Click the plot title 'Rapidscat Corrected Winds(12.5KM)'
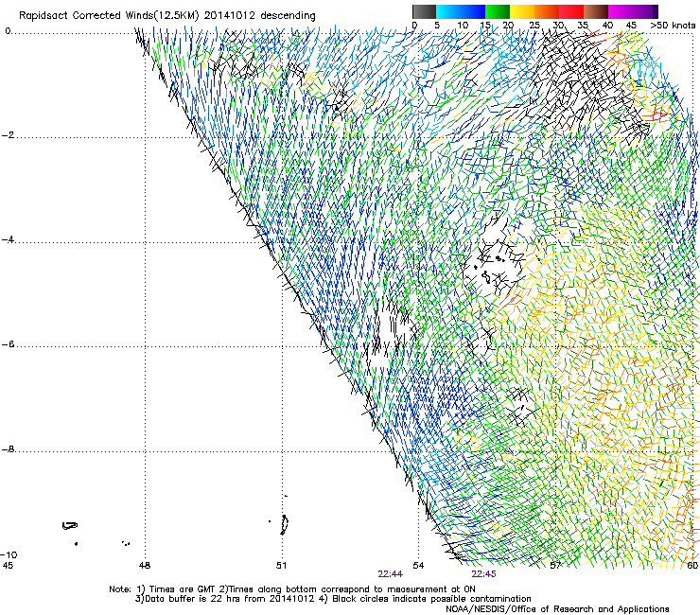Screen dimensions: 700x615 (109, 15)
